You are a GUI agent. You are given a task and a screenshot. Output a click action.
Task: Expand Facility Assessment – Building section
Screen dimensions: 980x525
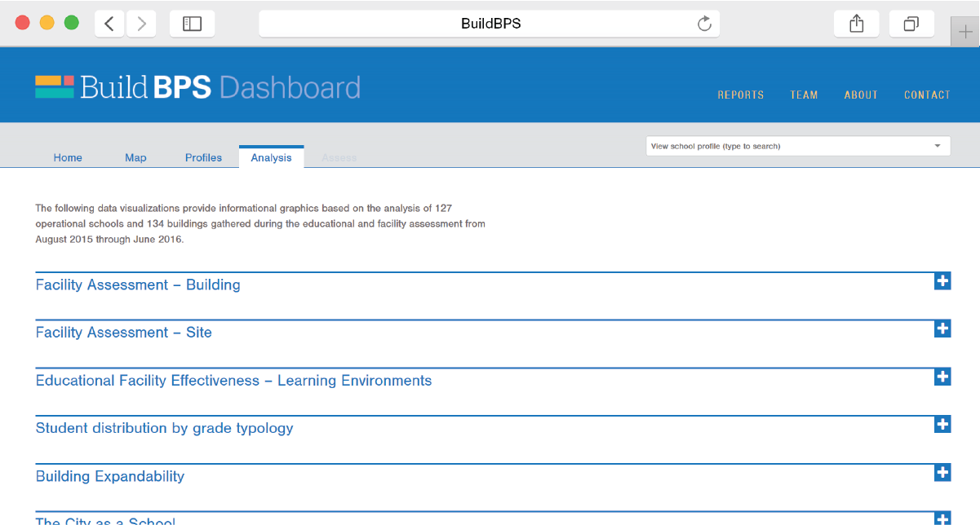click(x=942, y=281)
